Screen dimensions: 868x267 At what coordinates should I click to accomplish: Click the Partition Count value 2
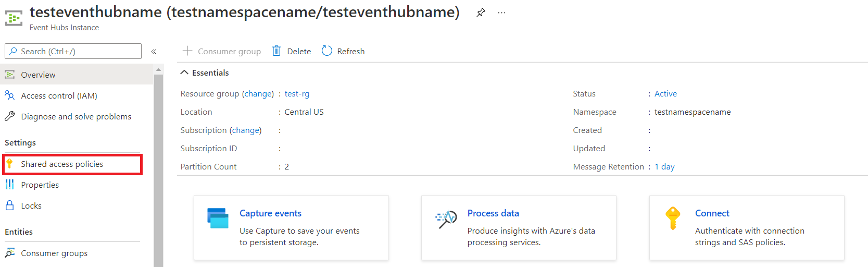click(286, 166)
